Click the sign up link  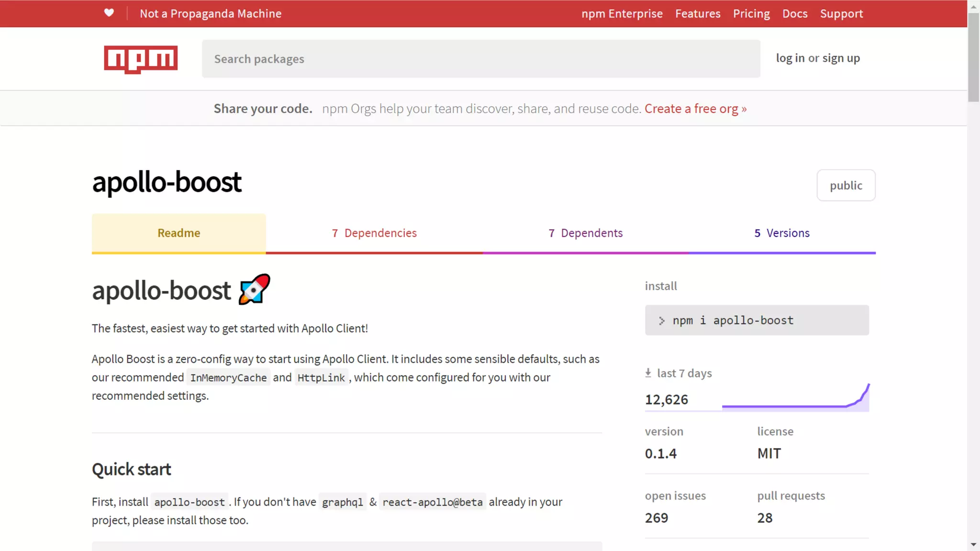tap(841, 58)
